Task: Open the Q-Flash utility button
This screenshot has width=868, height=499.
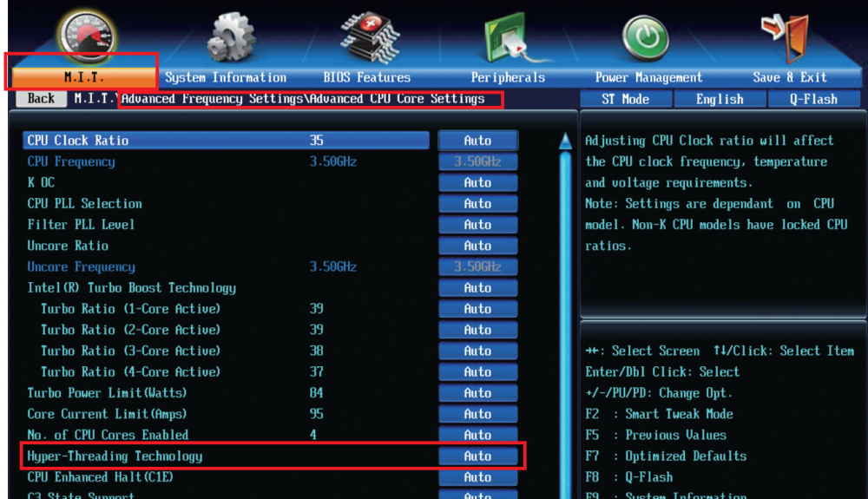Action: coord(813,99)
